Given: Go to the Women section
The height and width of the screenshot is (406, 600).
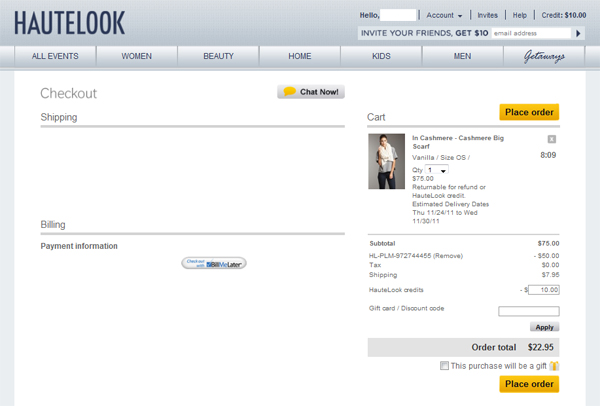Looking at the screenshot, I should [137, 56].
